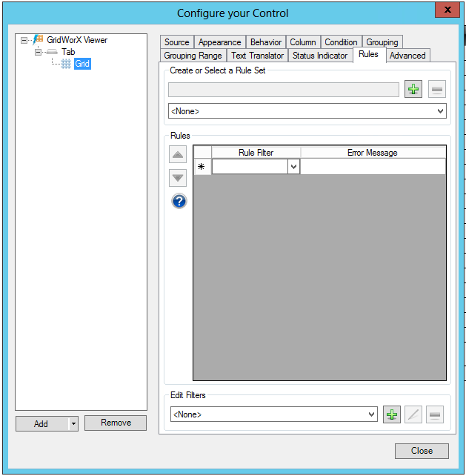The height and width of the screenshot is (476, 466).
Task: Click the Rule Filter column header
Action: tap(256, 153)
